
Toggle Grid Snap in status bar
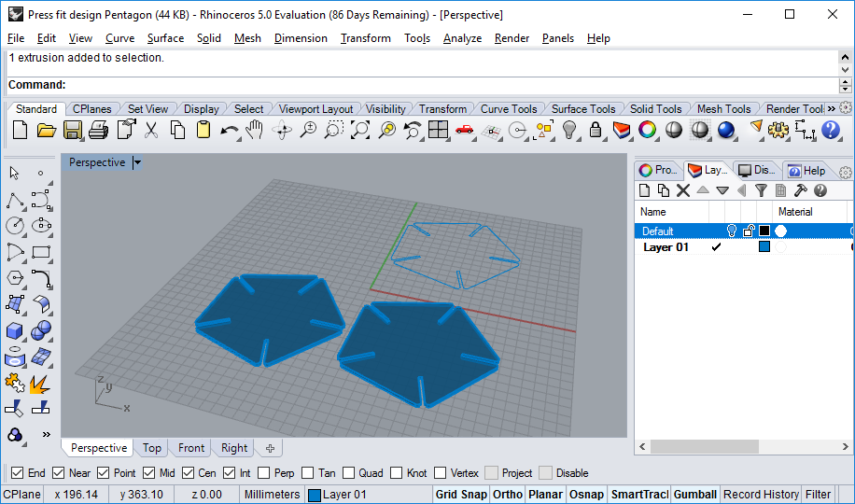point(461,494)
